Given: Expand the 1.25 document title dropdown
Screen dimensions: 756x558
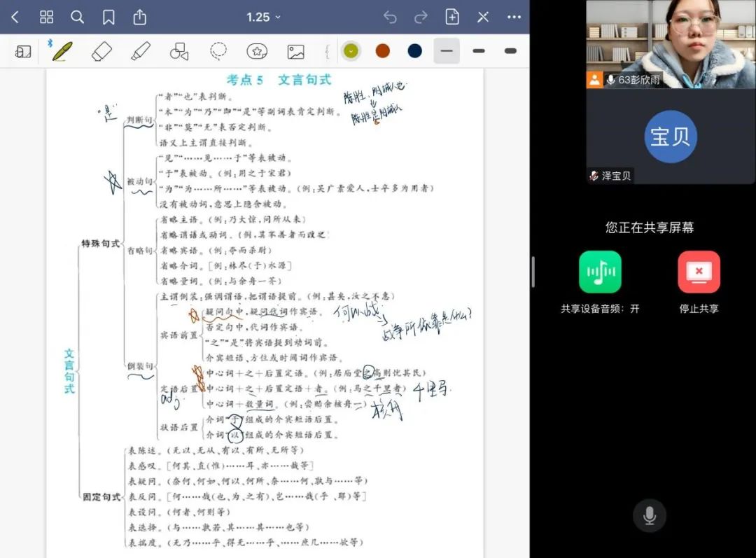Looking at the screenshot, I should (263, 17).
